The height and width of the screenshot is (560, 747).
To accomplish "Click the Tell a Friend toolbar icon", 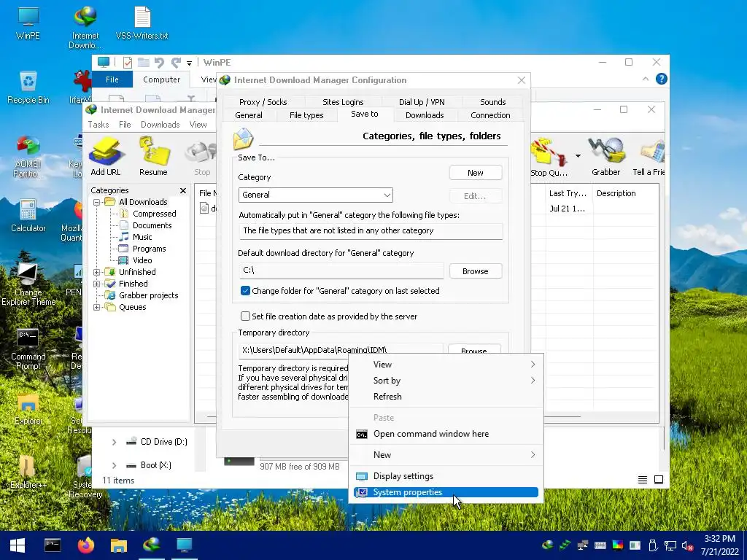I will point(649,156).
